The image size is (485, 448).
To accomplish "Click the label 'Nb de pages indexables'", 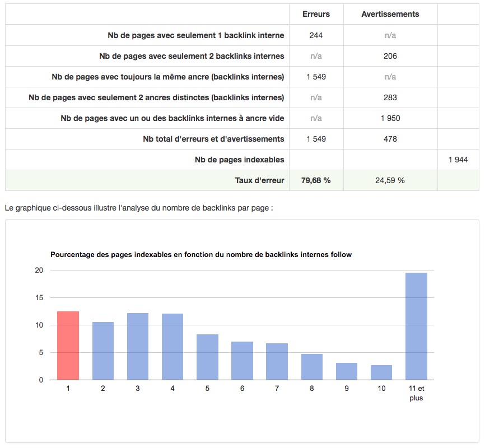I will (239, 160).
